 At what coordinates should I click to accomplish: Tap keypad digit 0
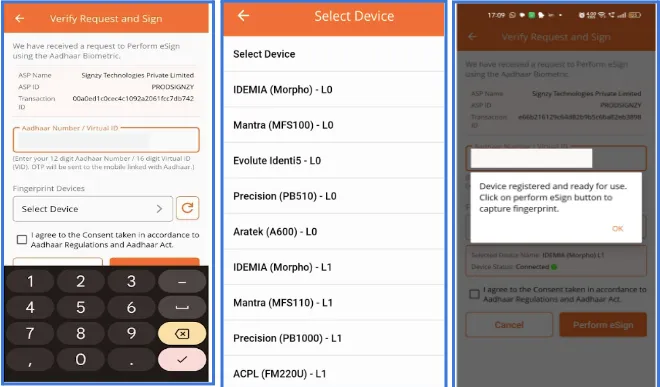(81, 360)
